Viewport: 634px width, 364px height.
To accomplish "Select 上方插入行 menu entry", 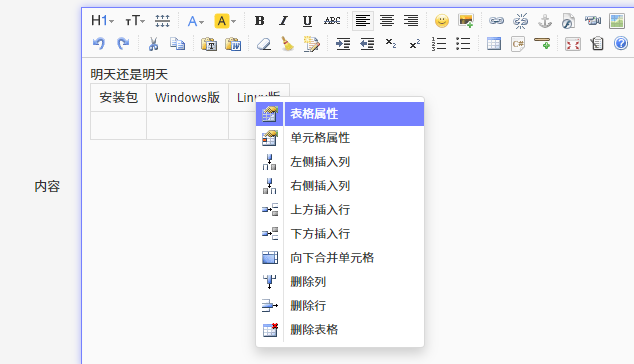I will point(340,210).
